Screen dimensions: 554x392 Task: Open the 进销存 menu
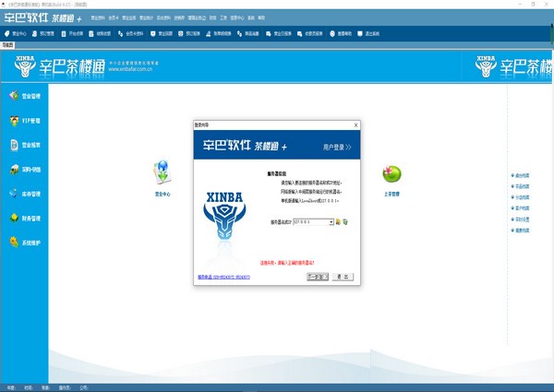(x=179, y=18)
